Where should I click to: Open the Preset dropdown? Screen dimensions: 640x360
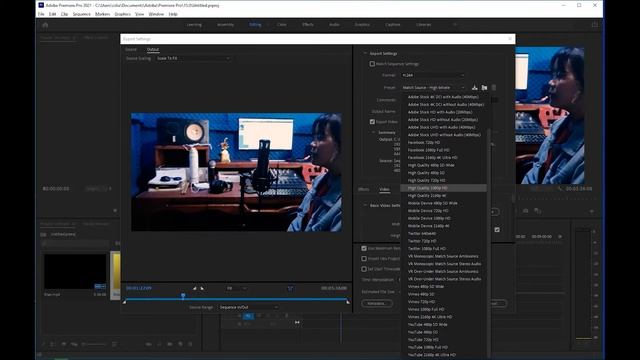433,87
